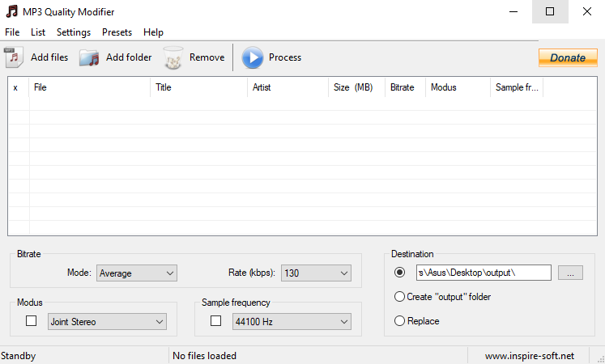Enable the Modus checkbox
The height and width of the screenshot is (364, 605).
pos(32,321)
